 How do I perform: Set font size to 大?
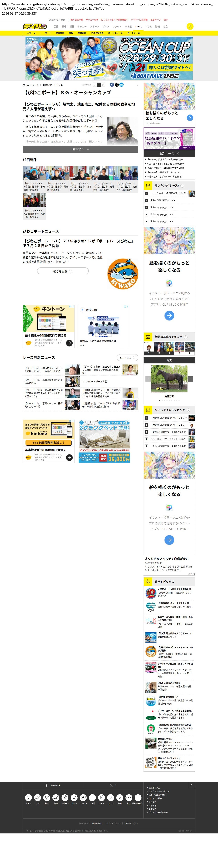[95, 85]
